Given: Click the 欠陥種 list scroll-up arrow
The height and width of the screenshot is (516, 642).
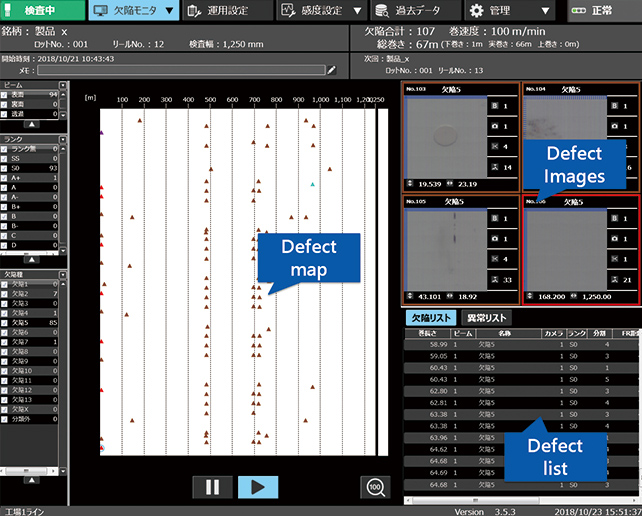Looking at the screenshot, I should (63, 284).
